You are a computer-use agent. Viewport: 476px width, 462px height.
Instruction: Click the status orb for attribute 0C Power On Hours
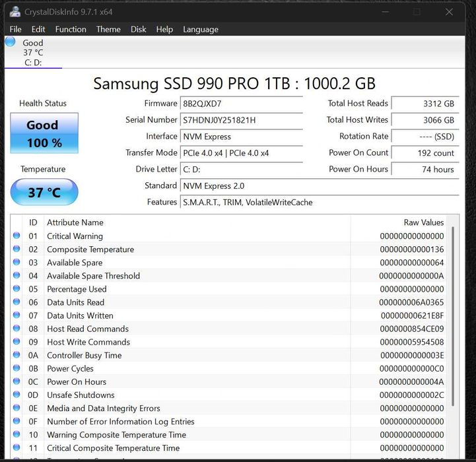click(x=17, y=381)
